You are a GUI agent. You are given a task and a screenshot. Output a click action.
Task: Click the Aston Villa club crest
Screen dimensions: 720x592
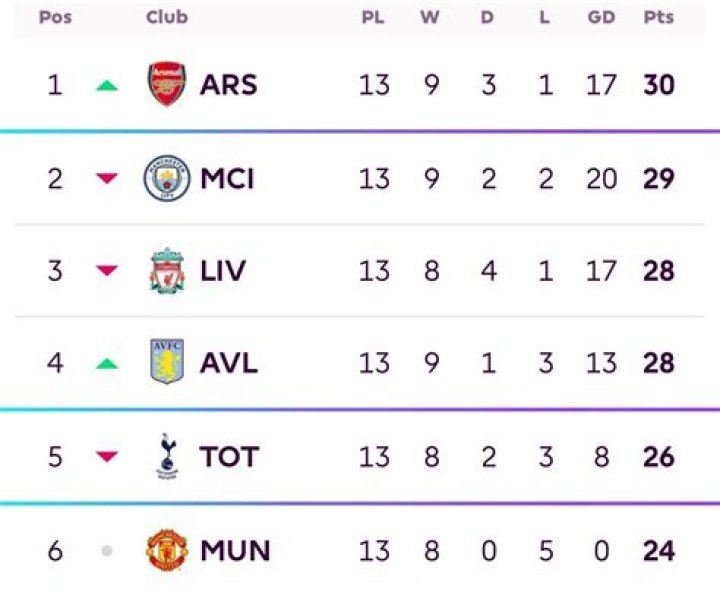pyautogui.click(x=166, y=363)
